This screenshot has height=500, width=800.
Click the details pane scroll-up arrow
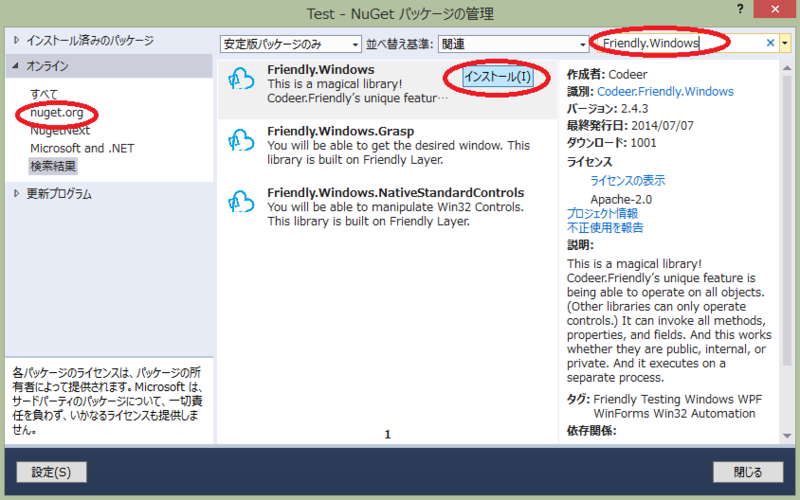click(787, 68)
